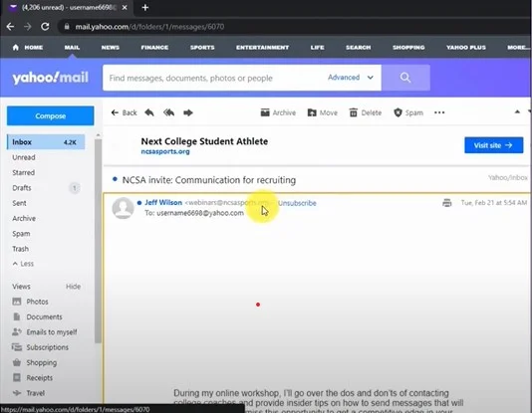Click the Compose button
The height and width of the screenshot is (413, 532).
(x=50, y=115)
